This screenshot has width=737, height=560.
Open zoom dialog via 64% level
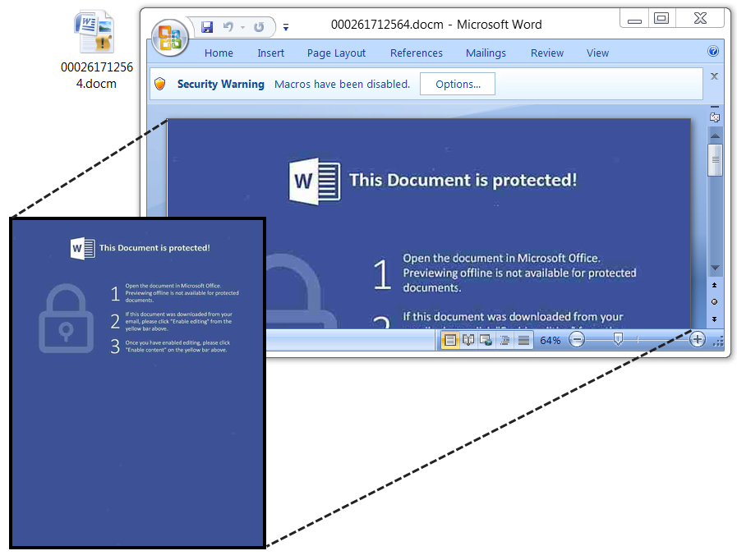click(x=550, y=340)
